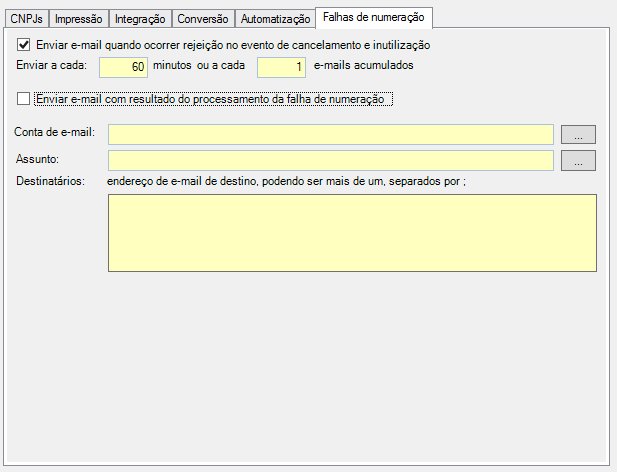617x472 pixels.
Task: Click the destination e-mail address hint text
Action: [x=287, y=181]
